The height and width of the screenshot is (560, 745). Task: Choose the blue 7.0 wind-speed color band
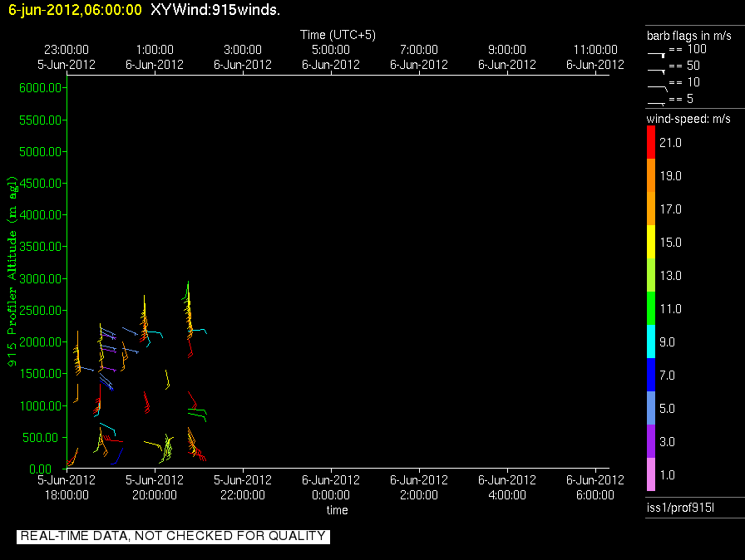651,376
